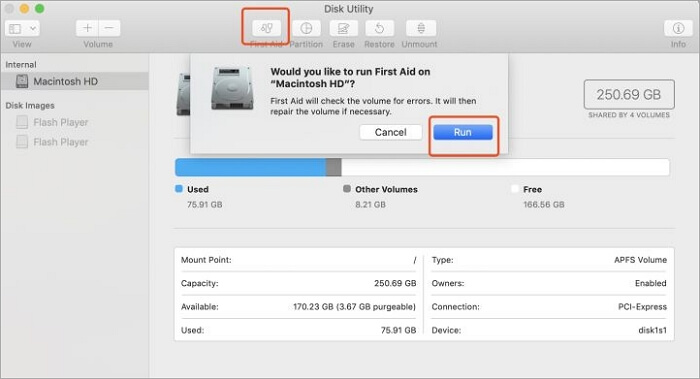This screenshot has height=379, width=700.
Task: Click the yellow minimize window button
Action: click(24, 8)
